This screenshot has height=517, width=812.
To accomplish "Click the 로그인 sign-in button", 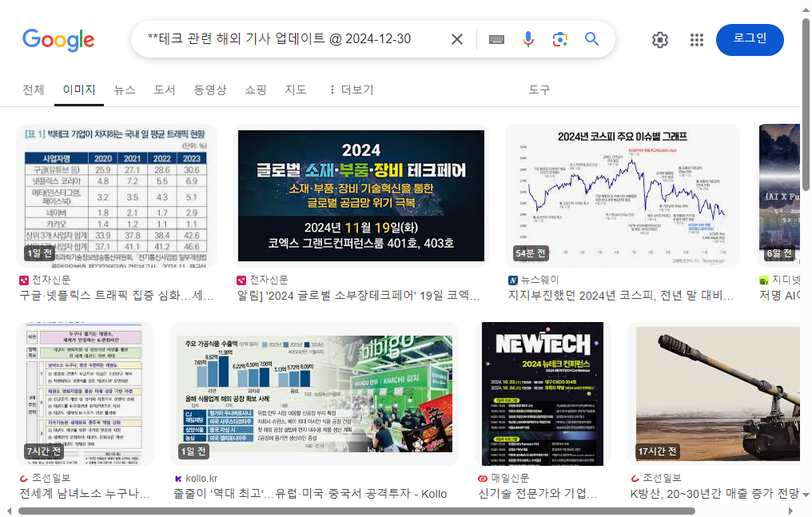I will click(x=750, y=40).
